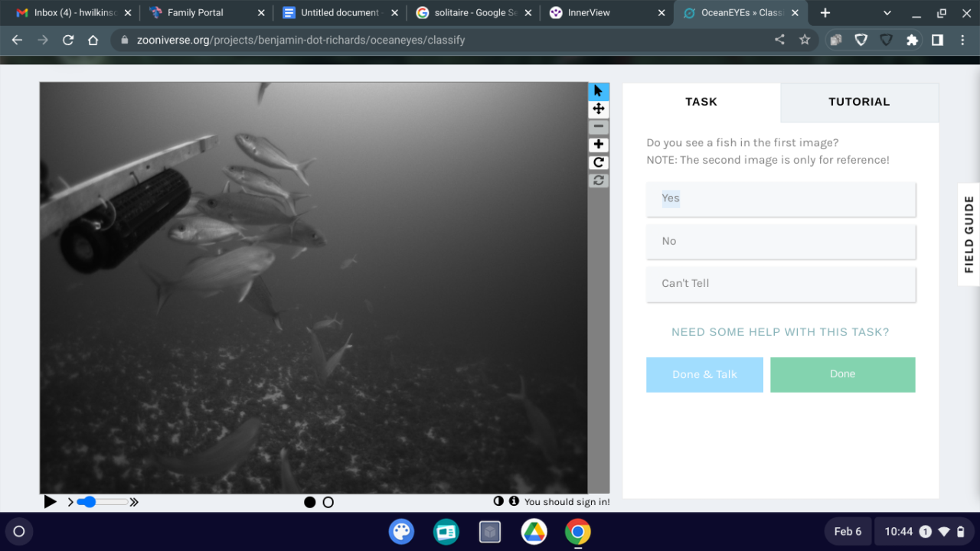Show the first image using filled dot

309,502
